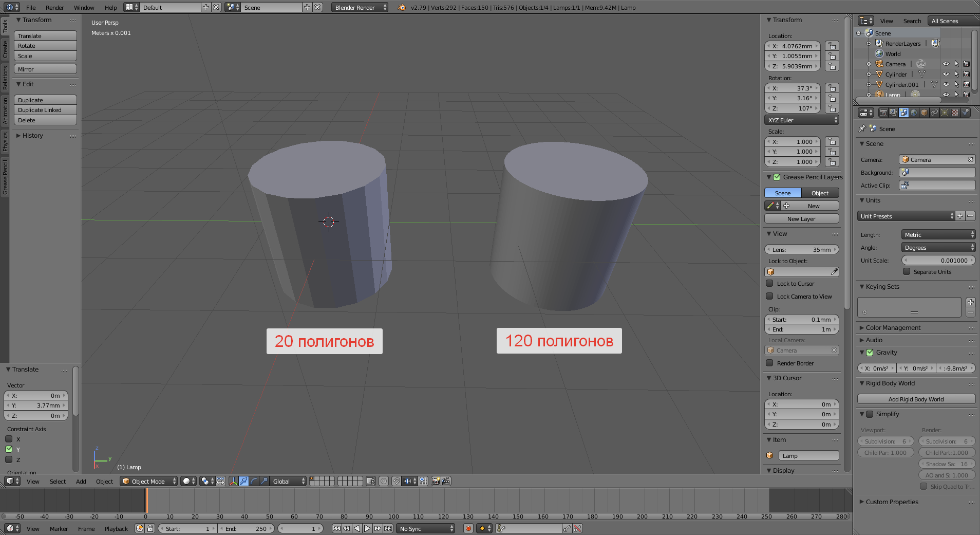
Task: Click the Add Rigid Body World button
Action: point(916,399)
